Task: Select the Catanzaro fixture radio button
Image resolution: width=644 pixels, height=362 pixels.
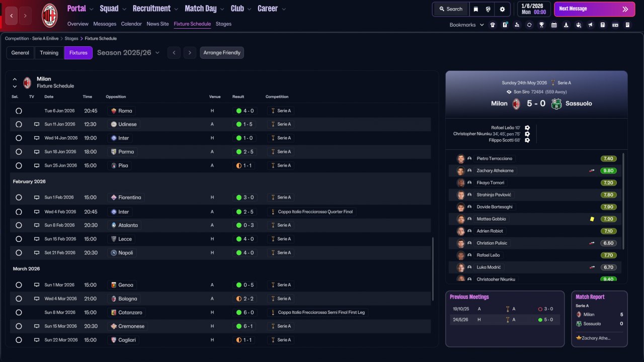Action: (x=19, y=312)
